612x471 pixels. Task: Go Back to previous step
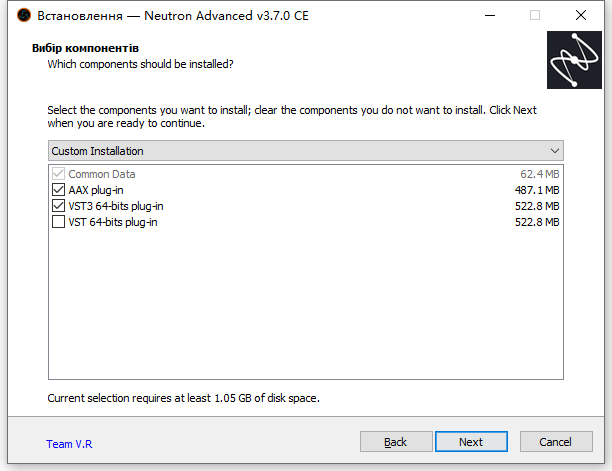tap(396, 442)
